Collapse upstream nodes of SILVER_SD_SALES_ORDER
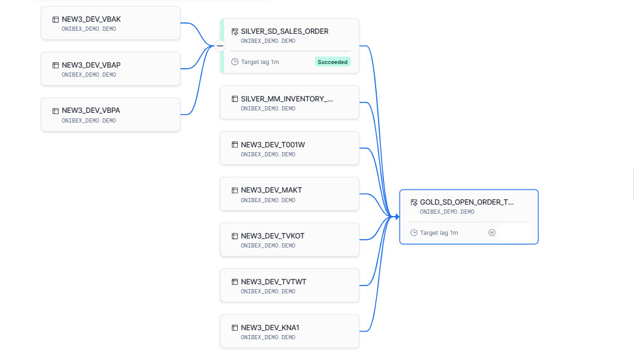Image resolution: width=634 pixels, height=364 pixels. (220, 46)
